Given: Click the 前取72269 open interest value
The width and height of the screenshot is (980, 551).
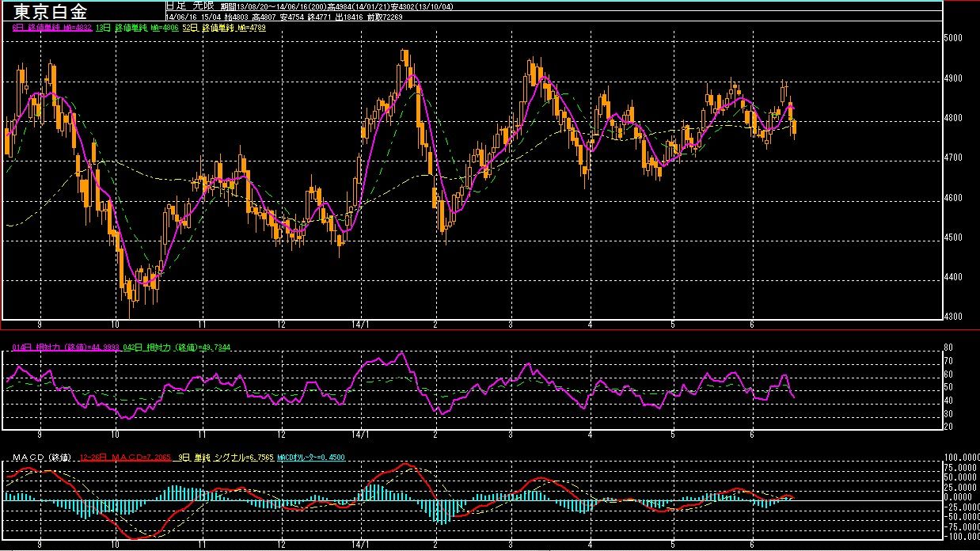Looking at the screenshot, I should [x=386, y=16].
